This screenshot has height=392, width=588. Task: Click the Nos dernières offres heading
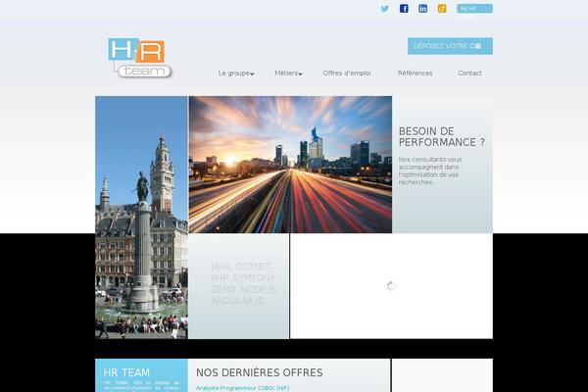click(259, 372)
